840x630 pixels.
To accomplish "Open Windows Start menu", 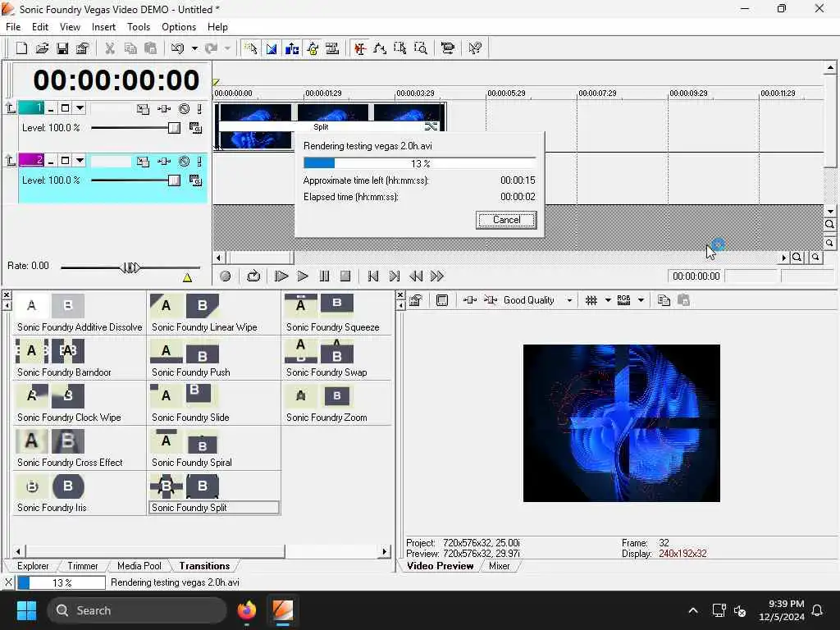I will pos(26,610).
